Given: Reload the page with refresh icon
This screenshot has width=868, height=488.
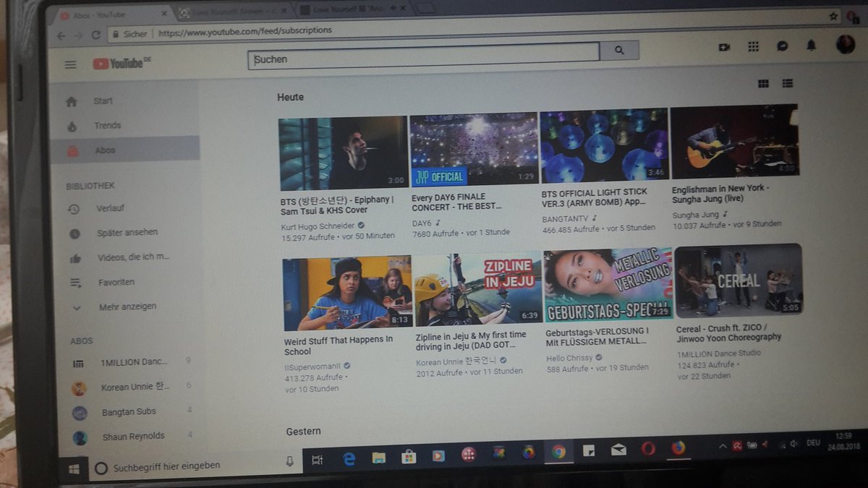Looking at the screenshot, I should click(95, 35).
